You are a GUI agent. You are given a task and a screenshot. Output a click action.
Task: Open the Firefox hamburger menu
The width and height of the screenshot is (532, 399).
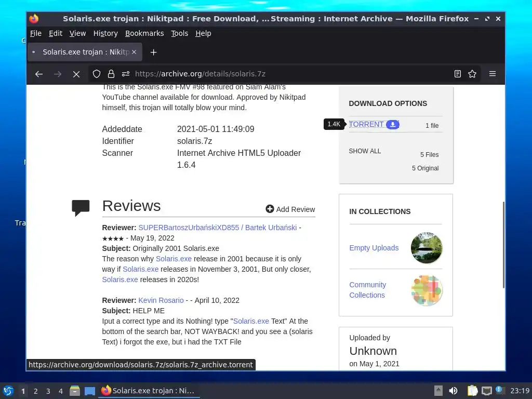point(493,74)
